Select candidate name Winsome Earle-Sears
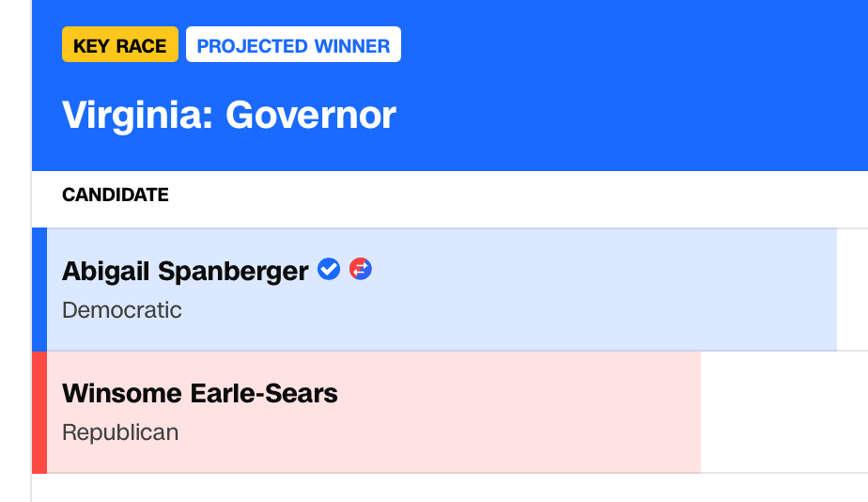This screenshot has height=502, width=868. click(x=200, y=393)
